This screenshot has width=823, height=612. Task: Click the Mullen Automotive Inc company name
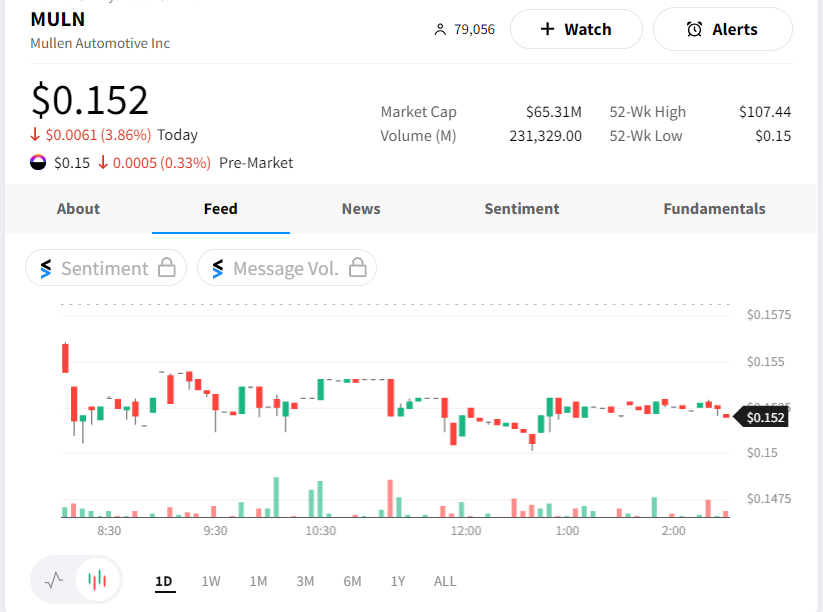coord(100,43)
